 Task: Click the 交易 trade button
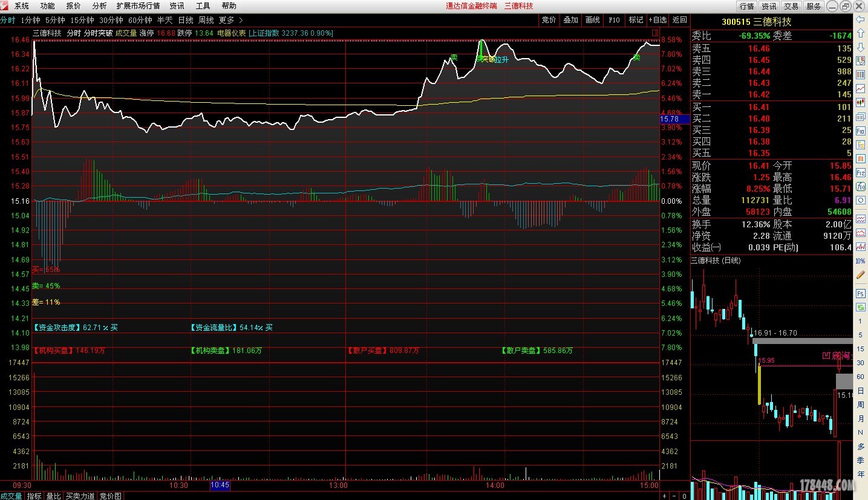pyautogui.click(x=791, y=6)
